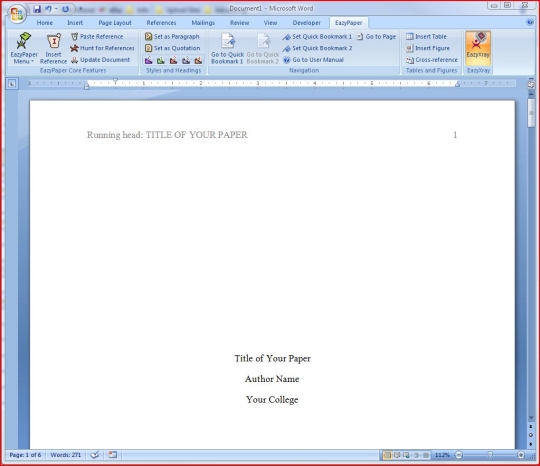Click the zoom slider handle
The width and height of the screenshot is (540, 466).
(x=490, y=455)
